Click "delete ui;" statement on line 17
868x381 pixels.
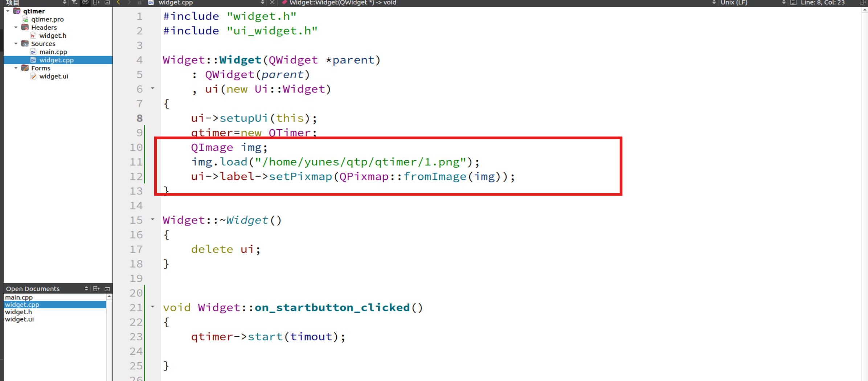(226, 249)
